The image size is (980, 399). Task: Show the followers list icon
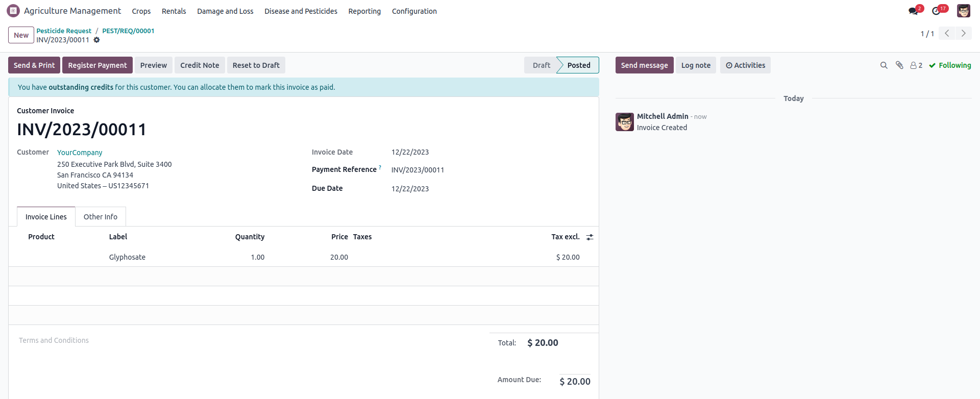[916, 65]
